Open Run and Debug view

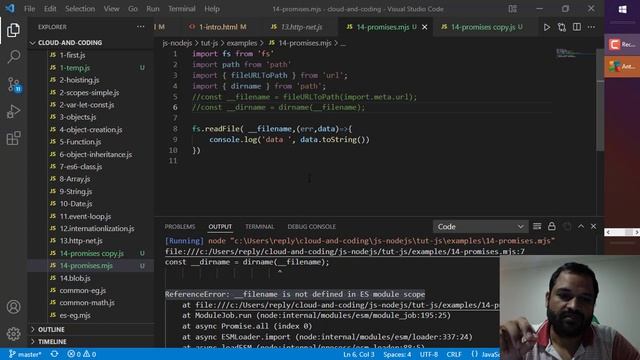pos(13,111)
